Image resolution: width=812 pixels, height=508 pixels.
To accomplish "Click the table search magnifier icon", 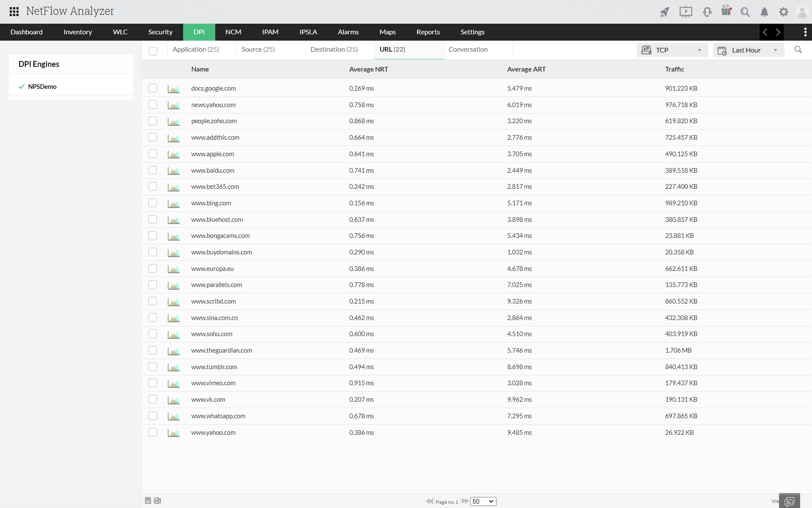I will coord(798,50).
